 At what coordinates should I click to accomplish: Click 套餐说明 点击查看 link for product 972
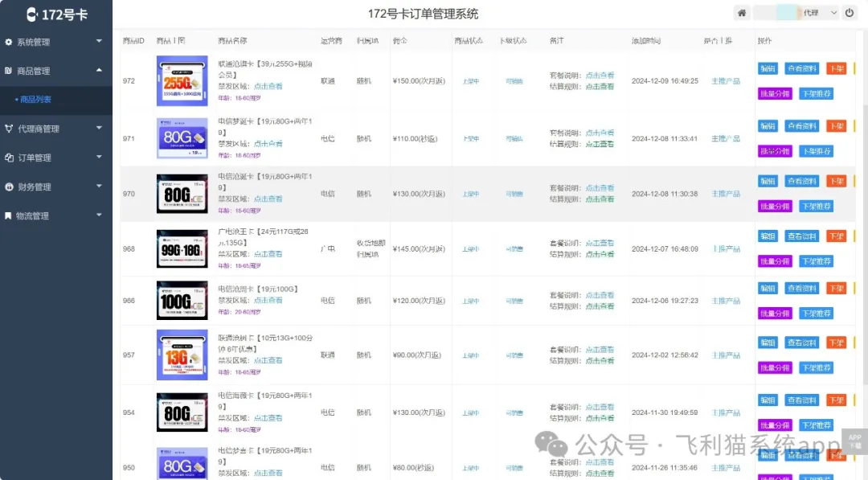coord(600,76)
